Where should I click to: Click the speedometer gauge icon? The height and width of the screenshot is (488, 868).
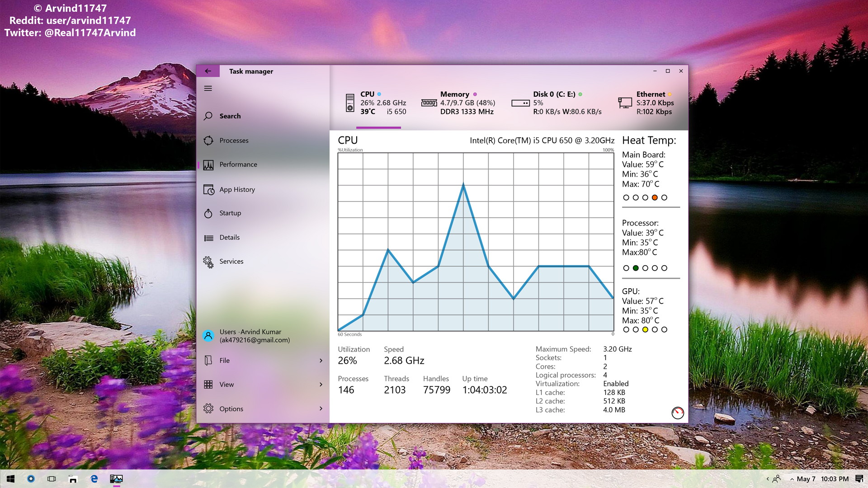coord(677,413)
